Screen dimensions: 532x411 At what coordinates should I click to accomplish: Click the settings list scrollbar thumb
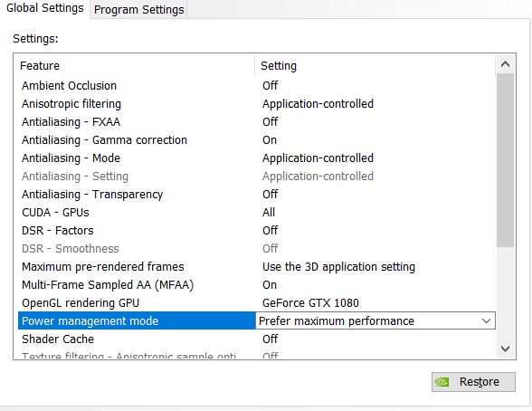pos(505,160)
